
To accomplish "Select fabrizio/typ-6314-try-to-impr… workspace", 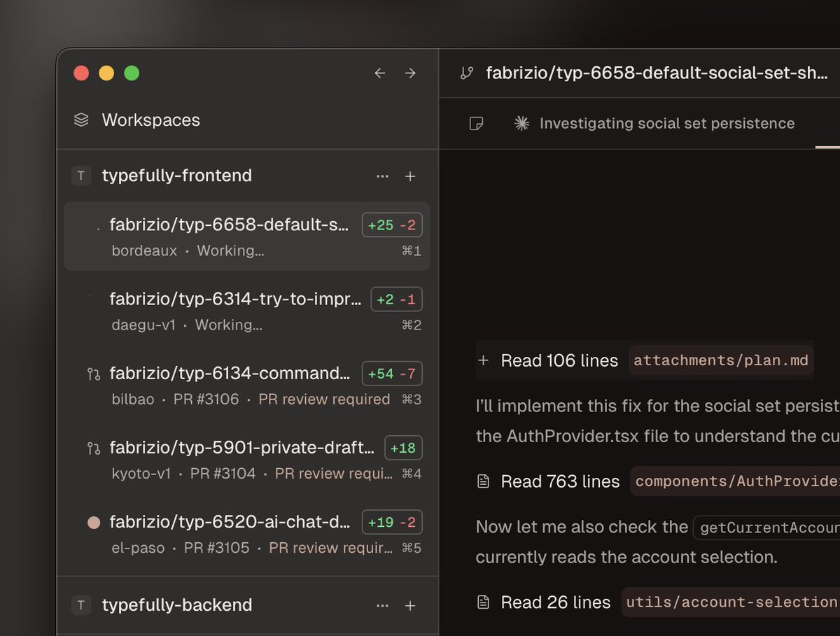I will tap(247, 311).
